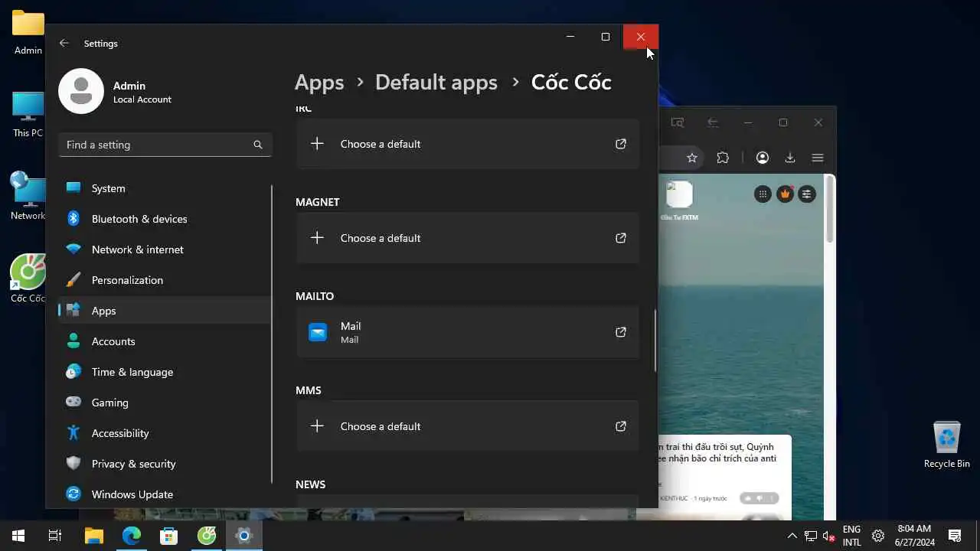Viewport: 980px width, 551px height.
Task: Click the search magnifier in Find a setting
Action: click(x=258, y=145)
